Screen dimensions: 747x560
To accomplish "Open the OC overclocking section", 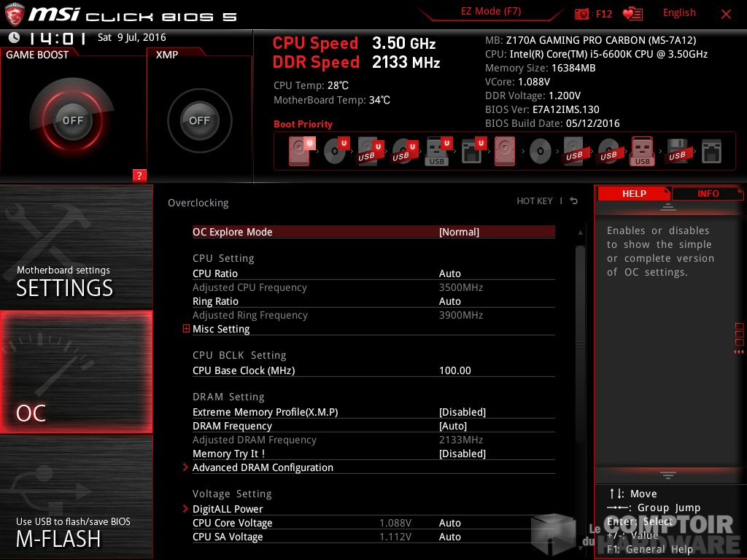I will 76,372.
